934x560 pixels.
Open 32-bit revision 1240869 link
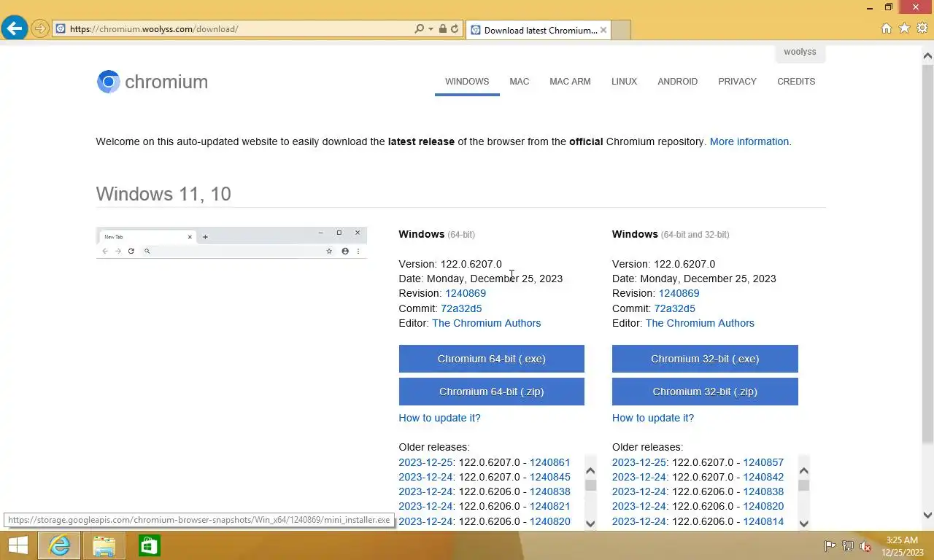click(x=679, y=293)
